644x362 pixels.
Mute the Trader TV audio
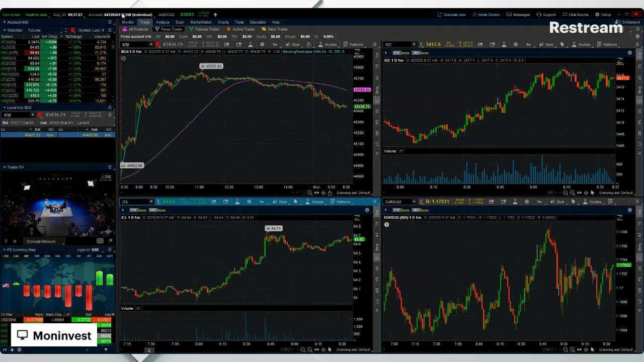click(15, 241)
